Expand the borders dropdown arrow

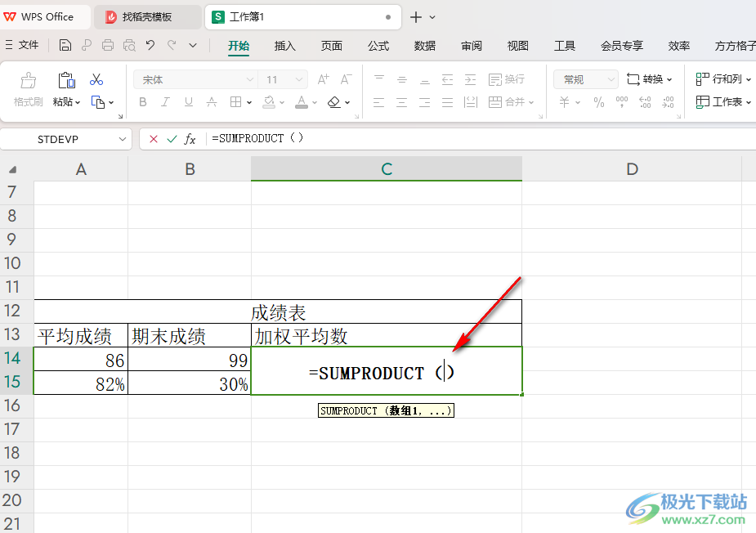249,102
